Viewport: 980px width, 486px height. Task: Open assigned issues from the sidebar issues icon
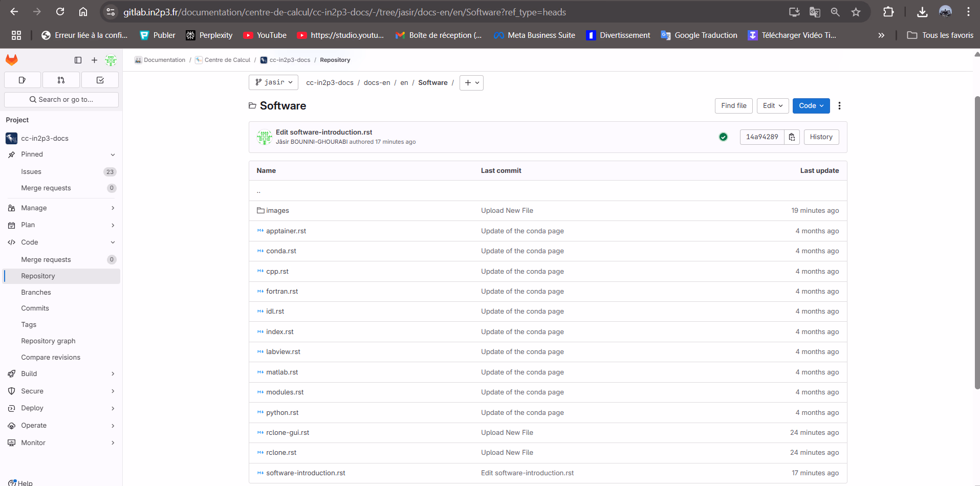pyautogui.click(x=23, y=80)
